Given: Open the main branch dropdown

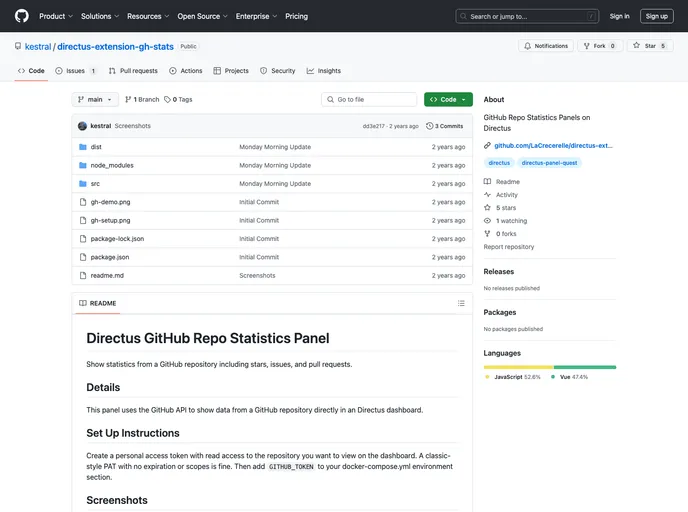Looking at the screenshot, I should pos(95,100).
